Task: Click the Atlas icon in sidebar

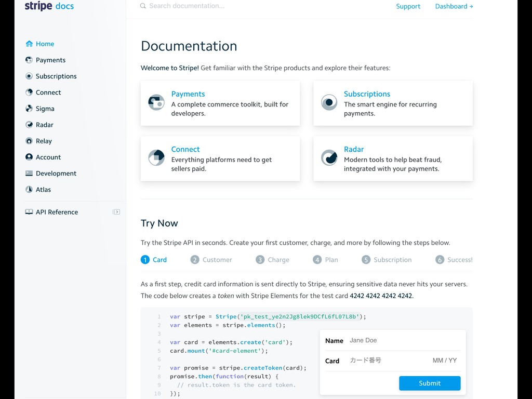Action: click(29, 189)
